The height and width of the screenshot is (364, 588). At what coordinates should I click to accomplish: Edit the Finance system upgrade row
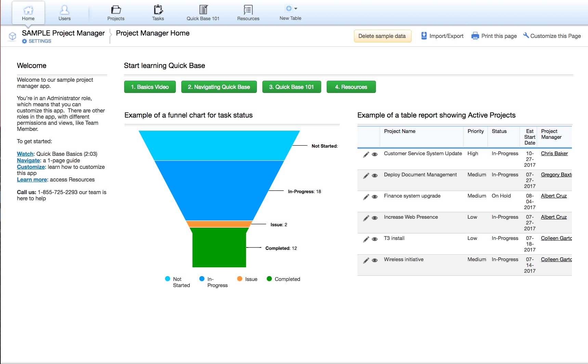[x=366, y=197]
